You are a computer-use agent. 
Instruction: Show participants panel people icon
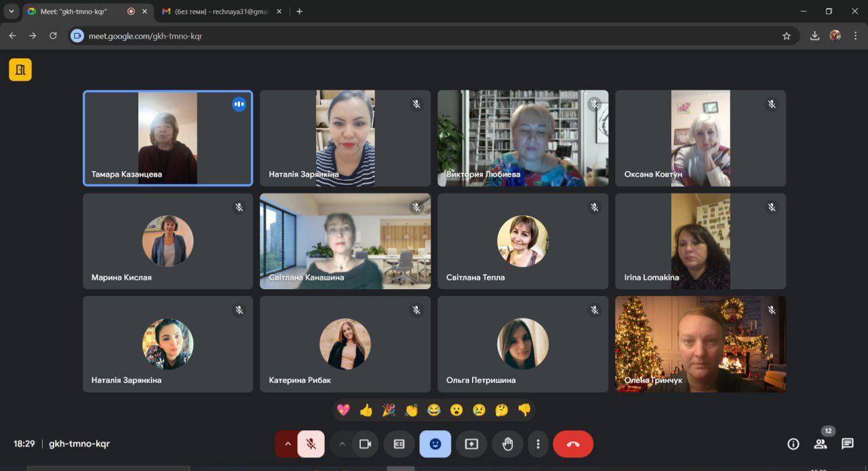(x=821, y=444)
